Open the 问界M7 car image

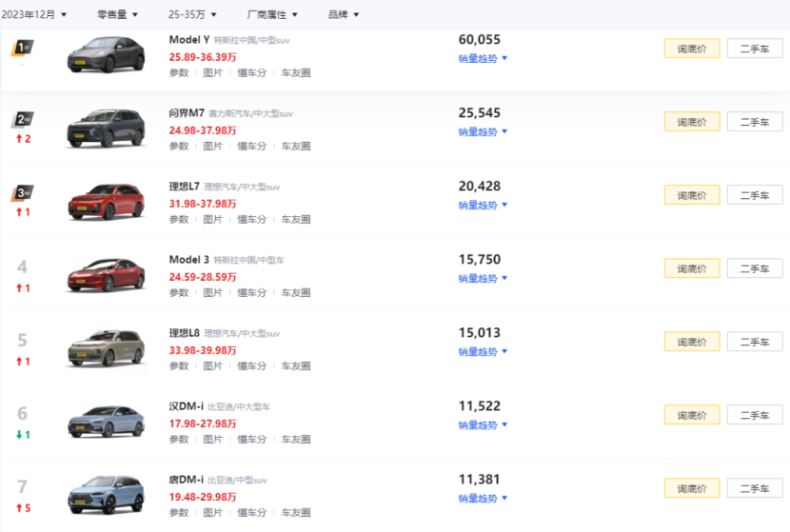tap(106, 128)
